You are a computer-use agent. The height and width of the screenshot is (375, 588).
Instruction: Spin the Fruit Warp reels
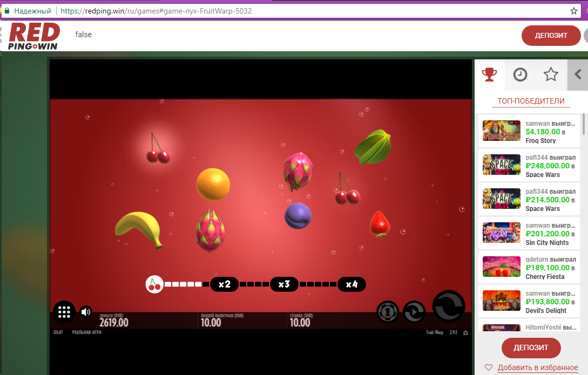449,306
